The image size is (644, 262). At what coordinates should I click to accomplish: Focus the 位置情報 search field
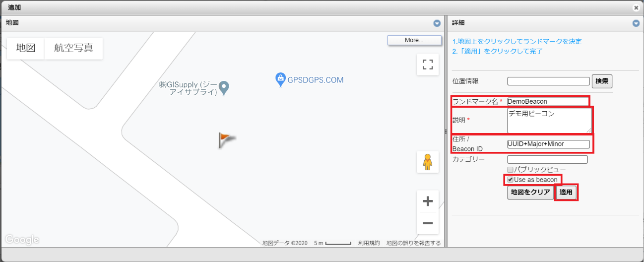tap(548, 81)
